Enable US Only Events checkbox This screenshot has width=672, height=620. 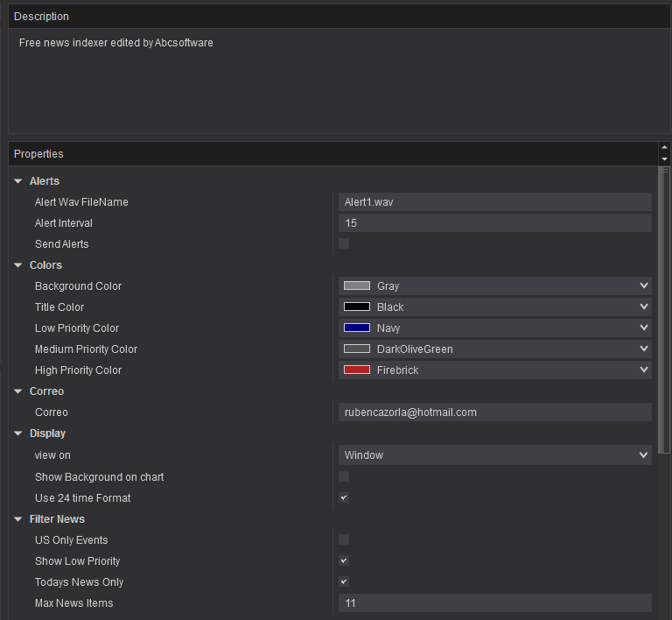(x=344, y=539)
